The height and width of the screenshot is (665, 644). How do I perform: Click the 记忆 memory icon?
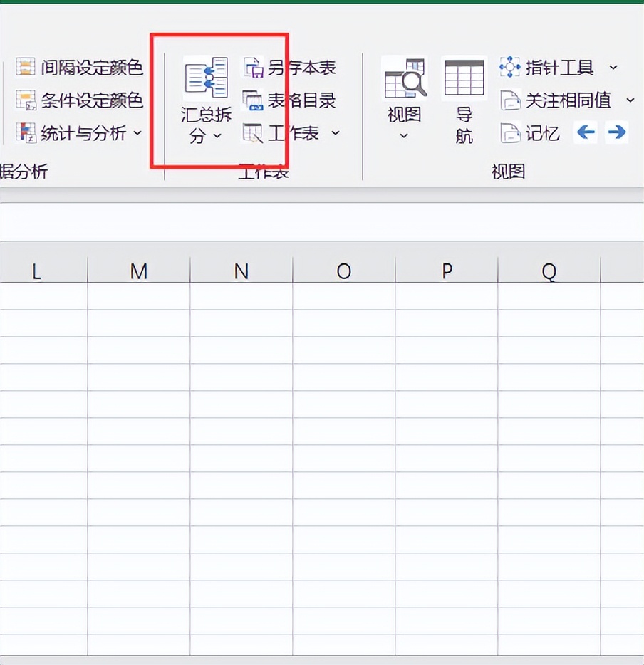point(511,133)
